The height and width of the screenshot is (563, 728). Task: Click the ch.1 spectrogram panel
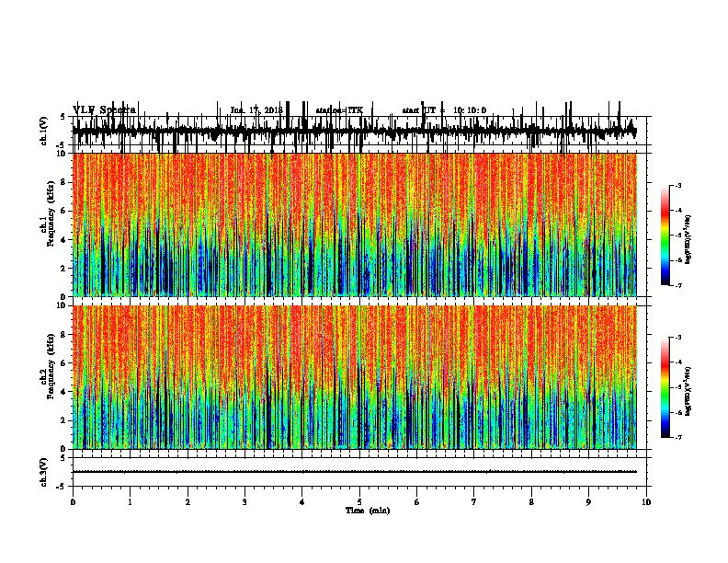tap(354, 224)
